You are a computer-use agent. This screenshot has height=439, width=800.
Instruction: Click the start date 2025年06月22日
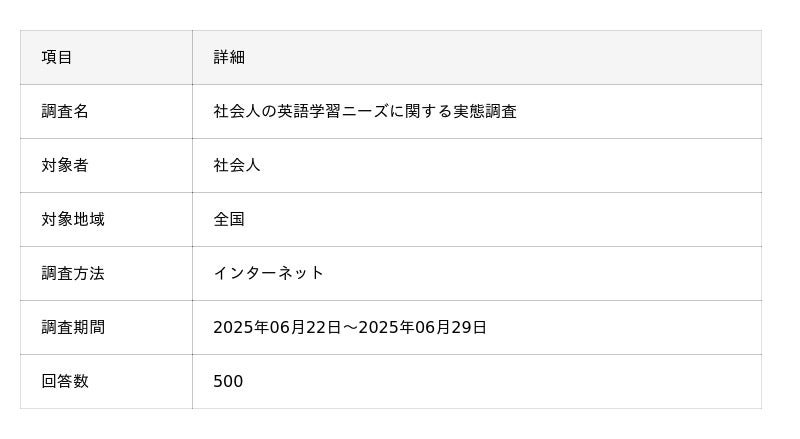point(277,328)
